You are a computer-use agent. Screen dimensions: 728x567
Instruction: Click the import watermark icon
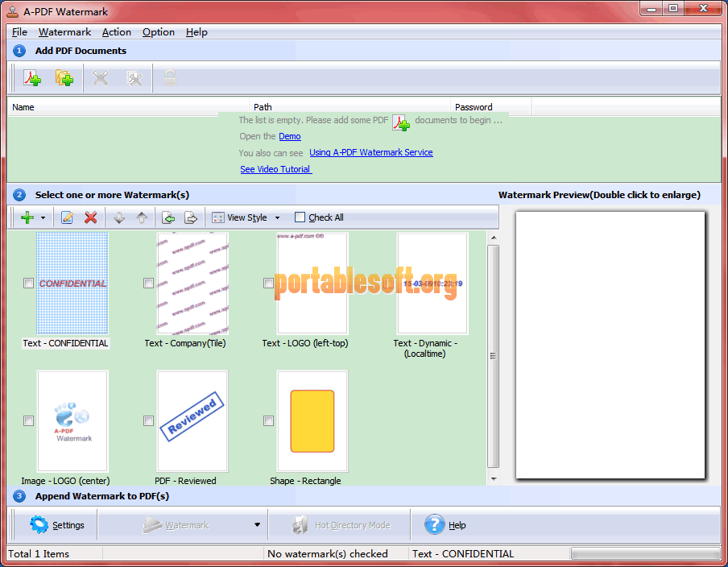tap(168, 217)
